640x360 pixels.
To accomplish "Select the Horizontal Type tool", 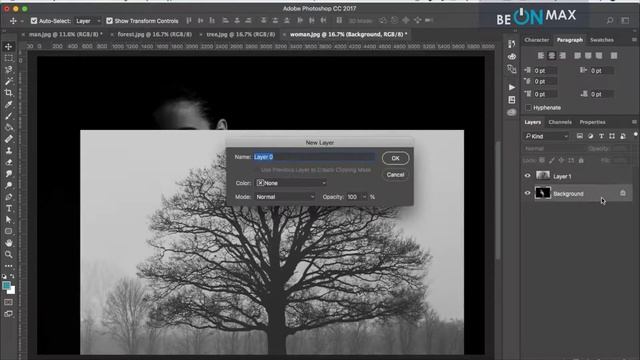I will [x=9, y=208].
